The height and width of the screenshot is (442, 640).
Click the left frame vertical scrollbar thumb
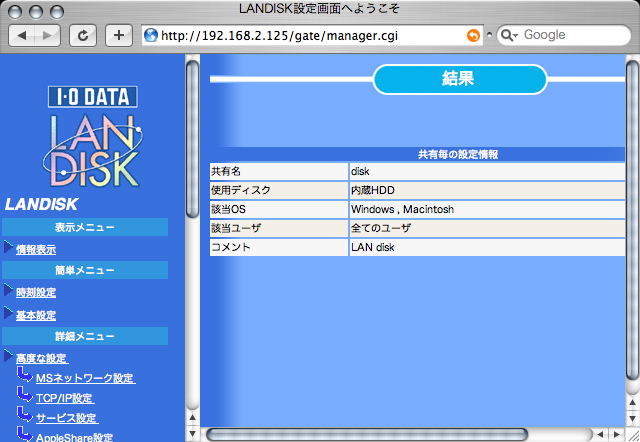(x=192, y=139)
